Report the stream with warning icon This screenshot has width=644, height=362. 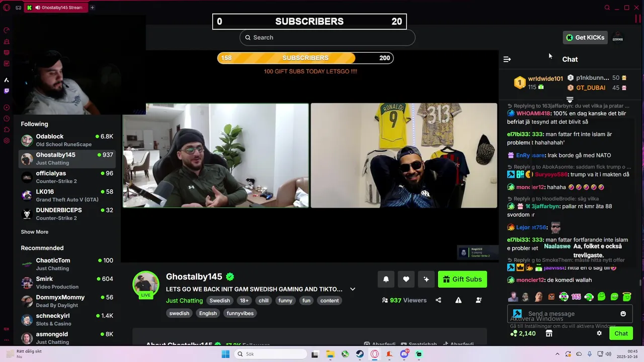(x=458, y=300)
